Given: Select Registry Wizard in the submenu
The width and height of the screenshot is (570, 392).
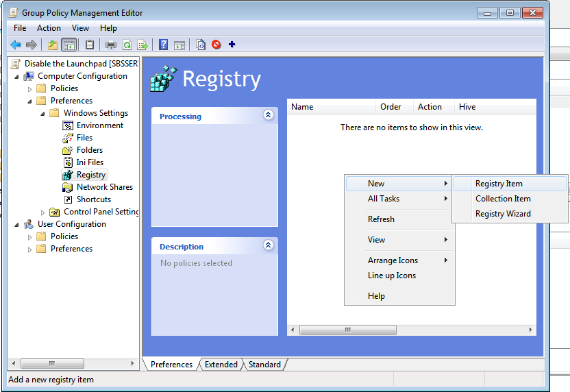Looking at the screenshot, I should coord(503,214).
